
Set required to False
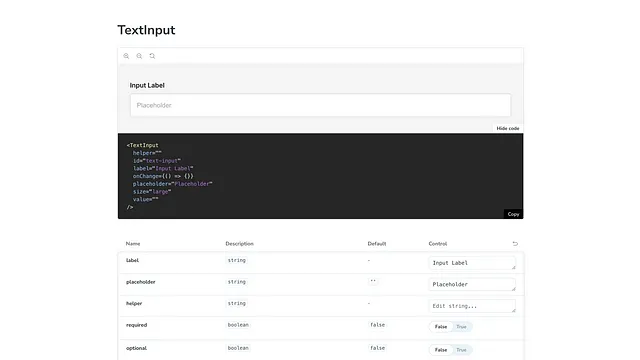tap(440, 327)
